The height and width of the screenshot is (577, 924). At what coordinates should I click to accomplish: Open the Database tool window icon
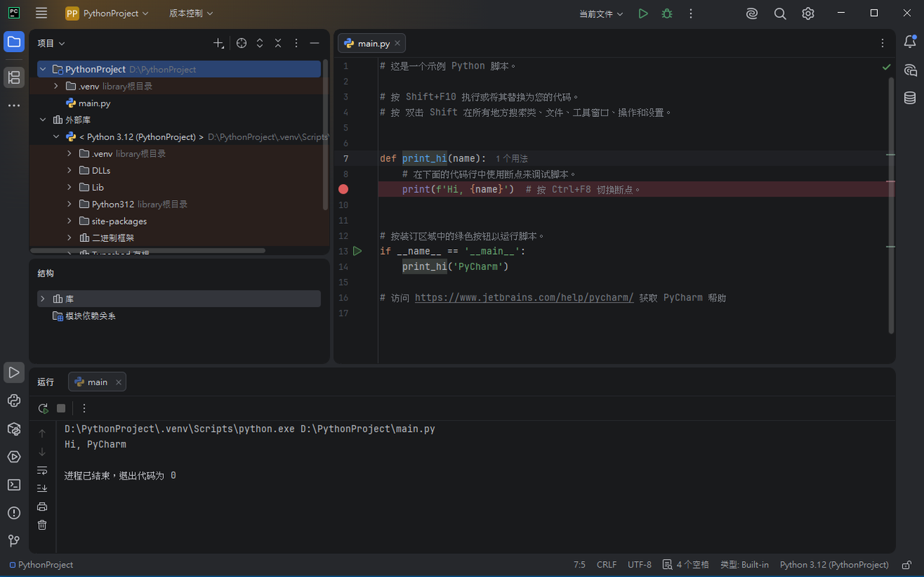910,98
